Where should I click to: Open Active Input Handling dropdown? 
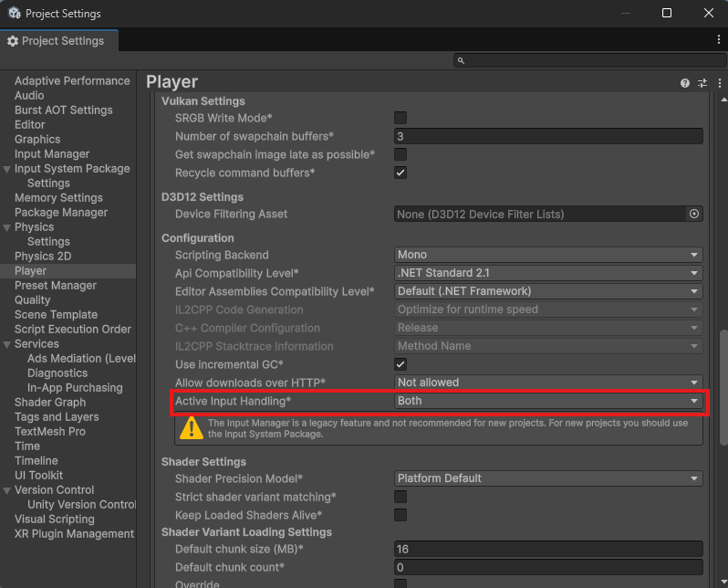[x=548, y=401]
